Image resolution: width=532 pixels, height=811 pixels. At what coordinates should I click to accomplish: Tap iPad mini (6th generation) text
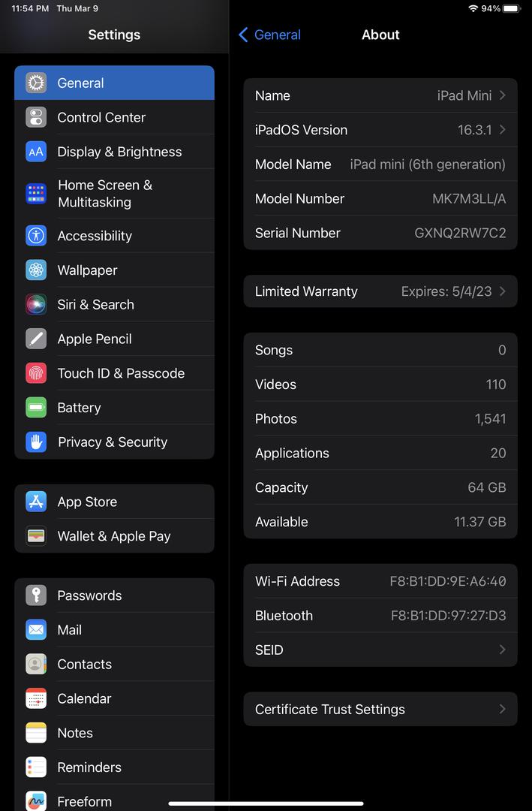tap(428, 164)
